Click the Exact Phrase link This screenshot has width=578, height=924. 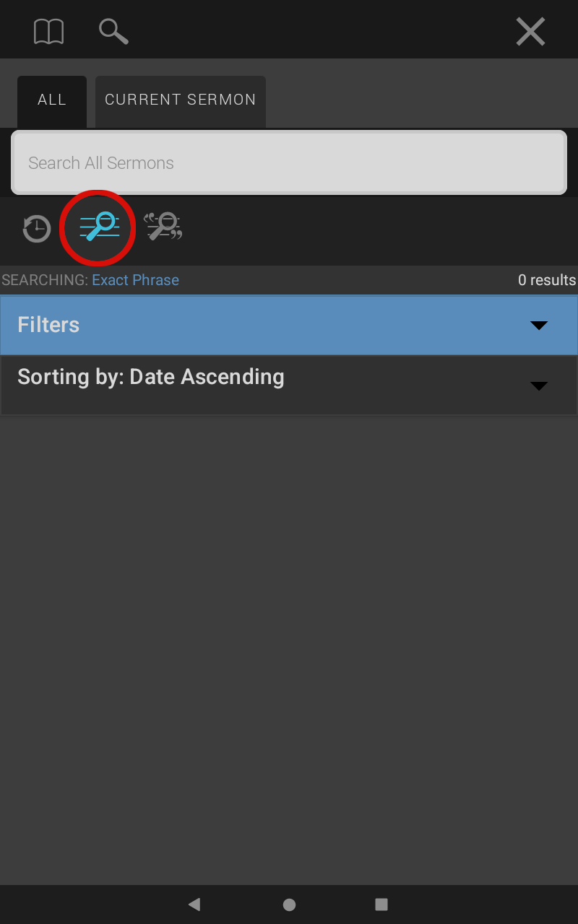coord(135,280)
